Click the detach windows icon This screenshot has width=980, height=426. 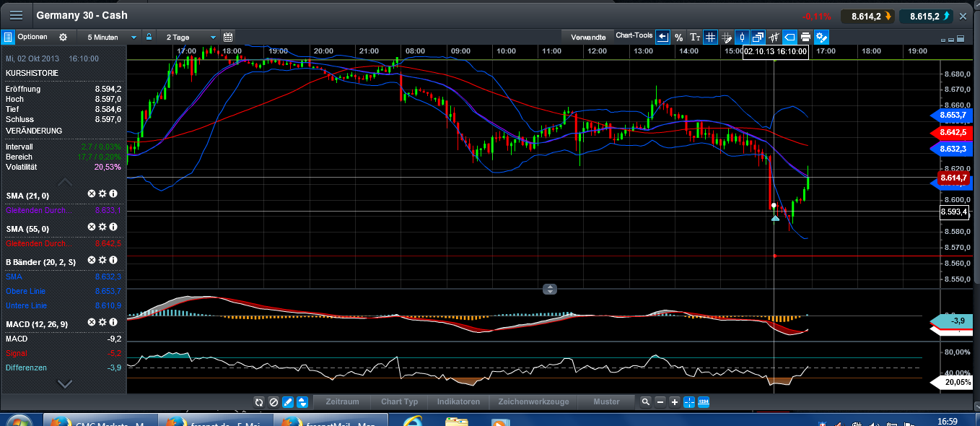(x=758, y=37)
